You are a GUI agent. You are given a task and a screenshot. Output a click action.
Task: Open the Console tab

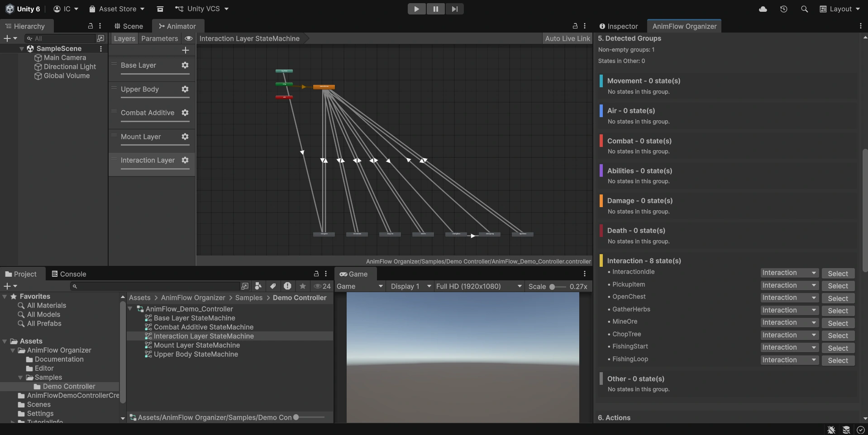pos(69,274)
